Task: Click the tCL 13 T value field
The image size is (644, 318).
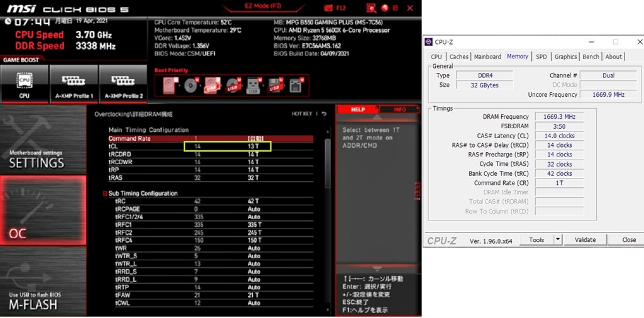Action: coord(253,146)
